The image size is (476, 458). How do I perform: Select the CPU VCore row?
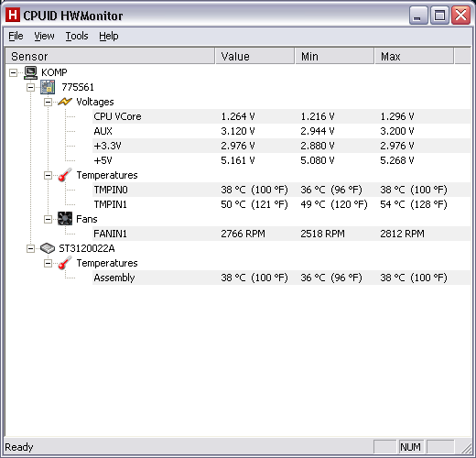pyautogui.click(x=281, y=116)
